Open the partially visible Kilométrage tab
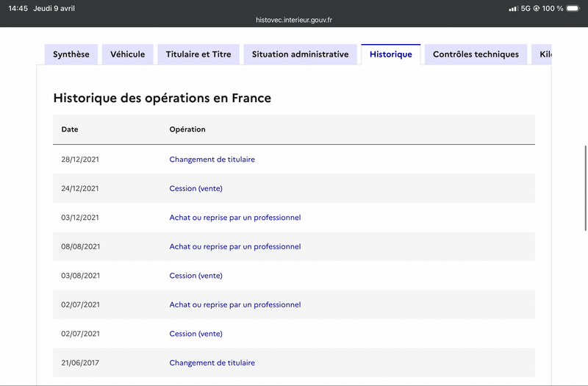 point(542,54)
